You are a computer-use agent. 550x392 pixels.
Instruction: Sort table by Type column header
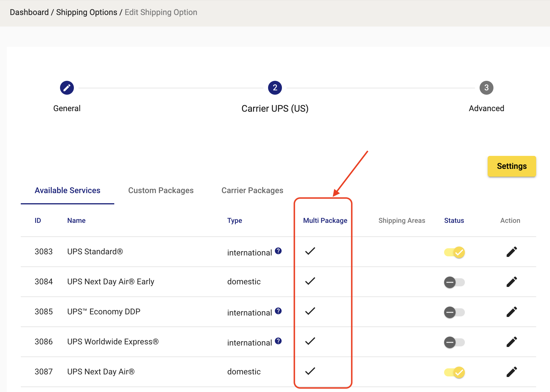point(235,221)
